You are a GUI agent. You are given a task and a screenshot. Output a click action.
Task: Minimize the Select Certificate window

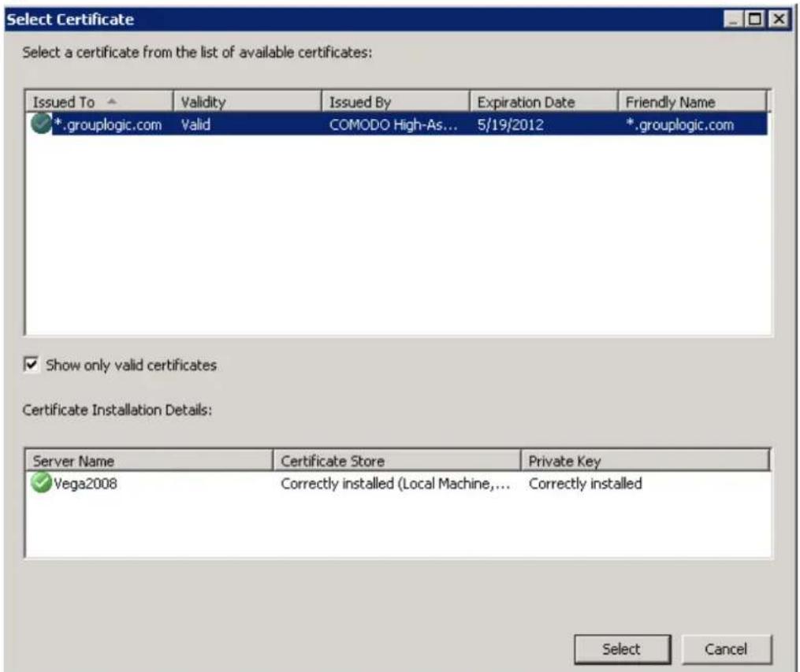click(733, 20)
